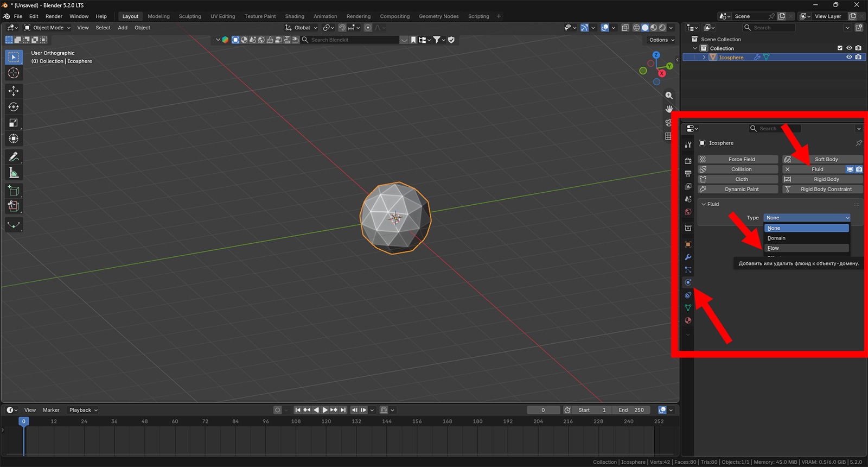Click the Rigid Body physics button
Image resolution: width=868 pixels, height=467 pixels.
click(x=822, y=179)
